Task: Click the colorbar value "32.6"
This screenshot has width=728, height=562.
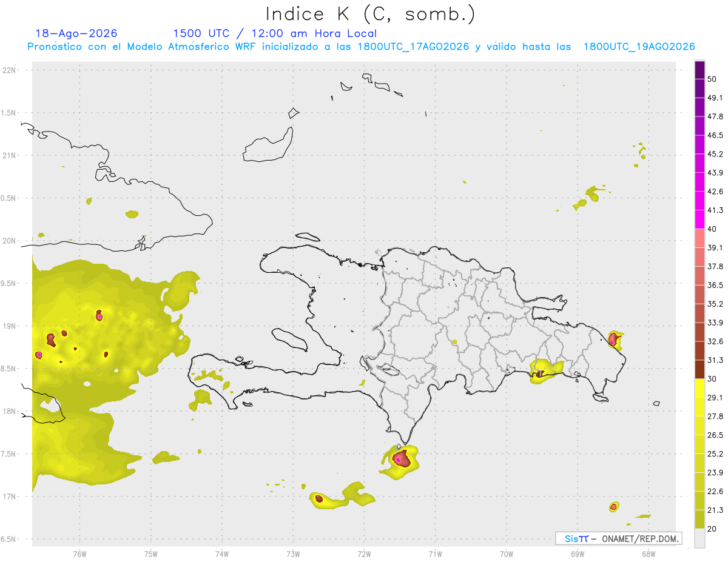Action: [x=715, y=341]
